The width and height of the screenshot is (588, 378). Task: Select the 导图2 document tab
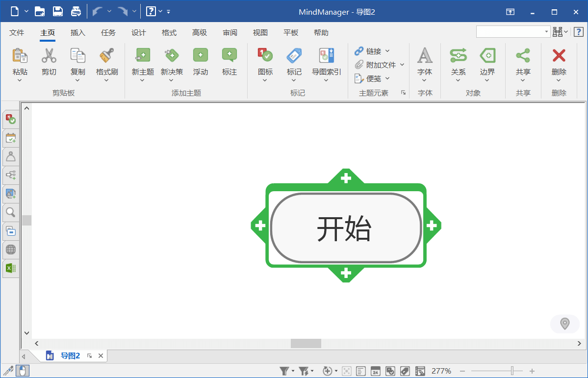pos(70,355)
